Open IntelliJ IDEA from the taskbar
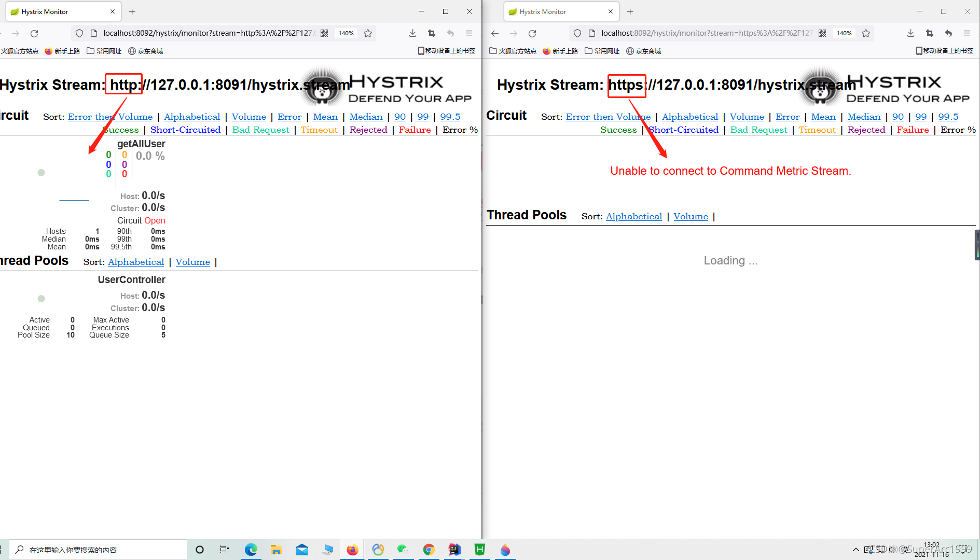The height and width of the screenshot is (560, 980). pyautogui.click(x=454, y=550)
